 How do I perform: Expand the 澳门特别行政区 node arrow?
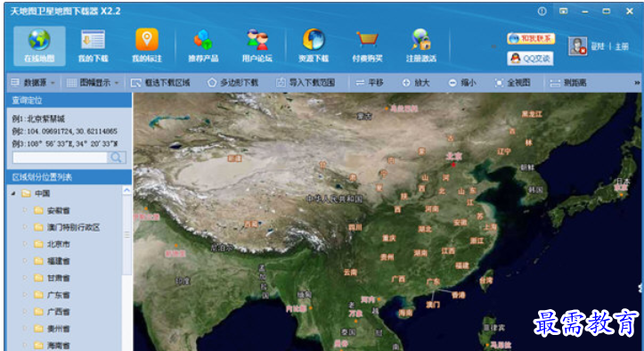25,227
